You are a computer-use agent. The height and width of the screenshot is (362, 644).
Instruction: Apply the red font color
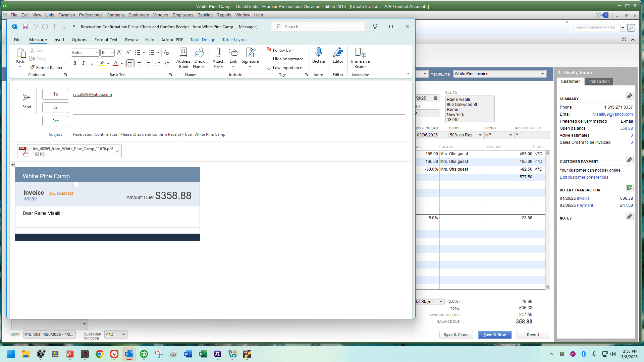pos(116,63)
